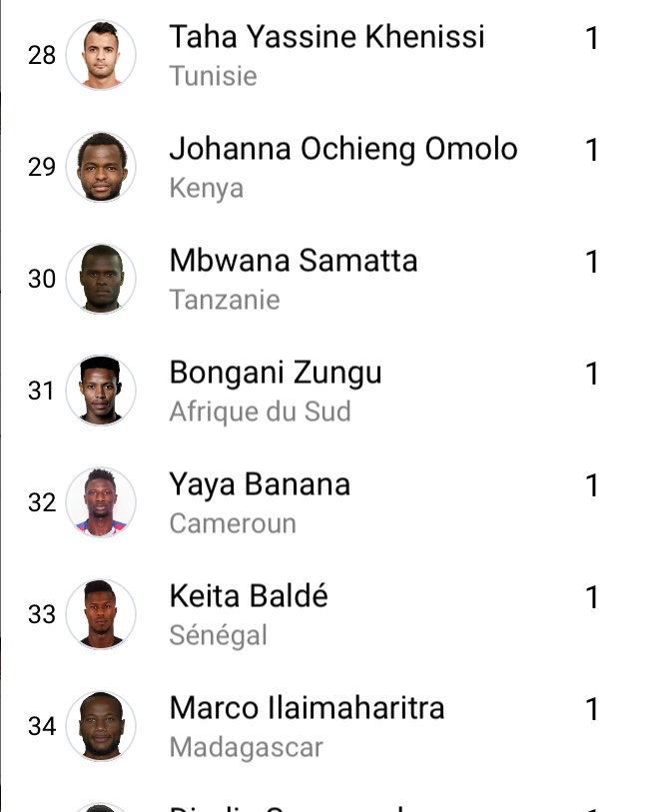Viewport: 648px width, 812px height.
Task: Open the Taha Yassine Khenissi name link
Action: [x=327, y=37]
